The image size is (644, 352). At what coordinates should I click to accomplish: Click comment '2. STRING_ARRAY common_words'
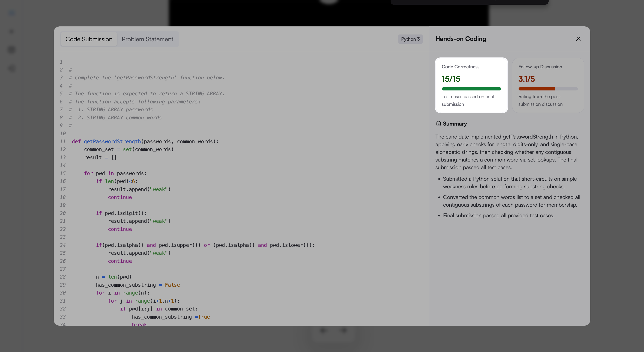pos(115,117)
